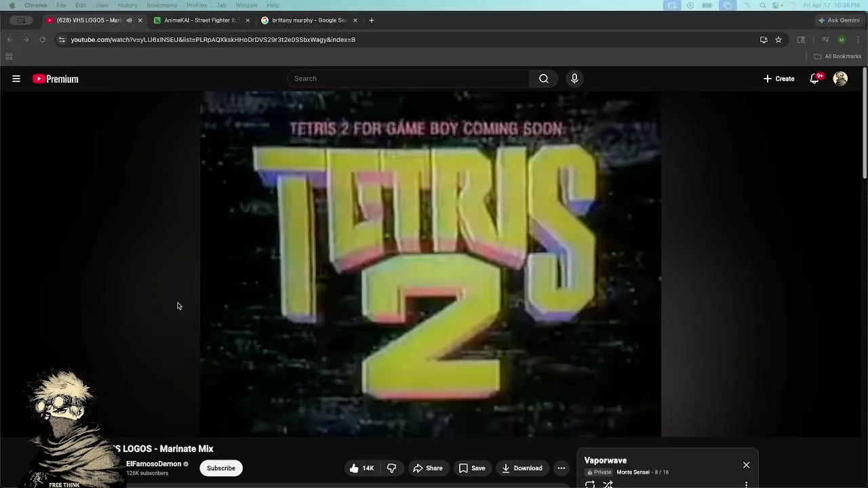Open the History menu
868x488 pixels.
[x=127, y=5]
